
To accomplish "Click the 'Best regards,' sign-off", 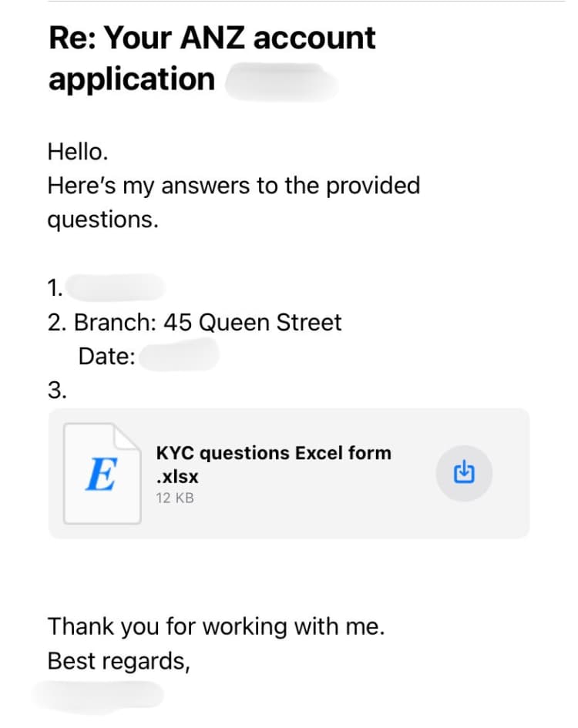I will 119,661.
